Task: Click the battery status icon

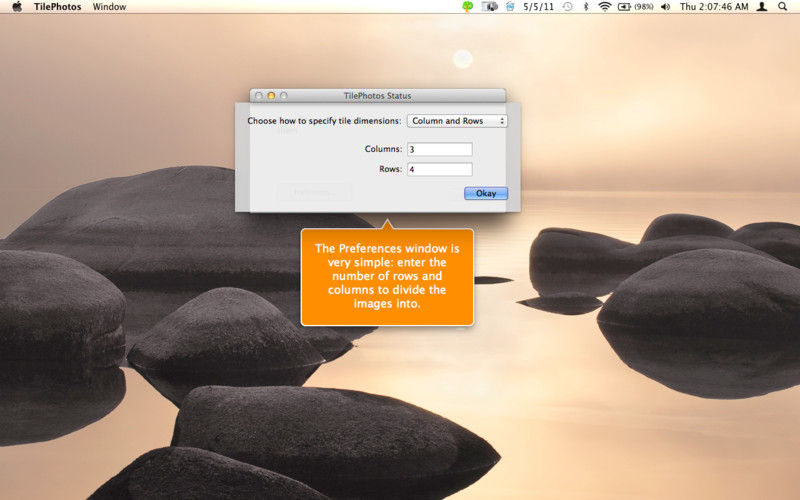Action: click(x=624, y=7)
